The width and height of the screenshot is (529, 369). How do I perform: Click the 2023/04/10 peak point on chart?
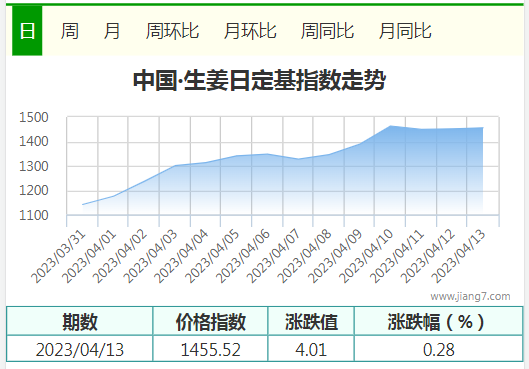pyautogui.click(x=390, y=126)
